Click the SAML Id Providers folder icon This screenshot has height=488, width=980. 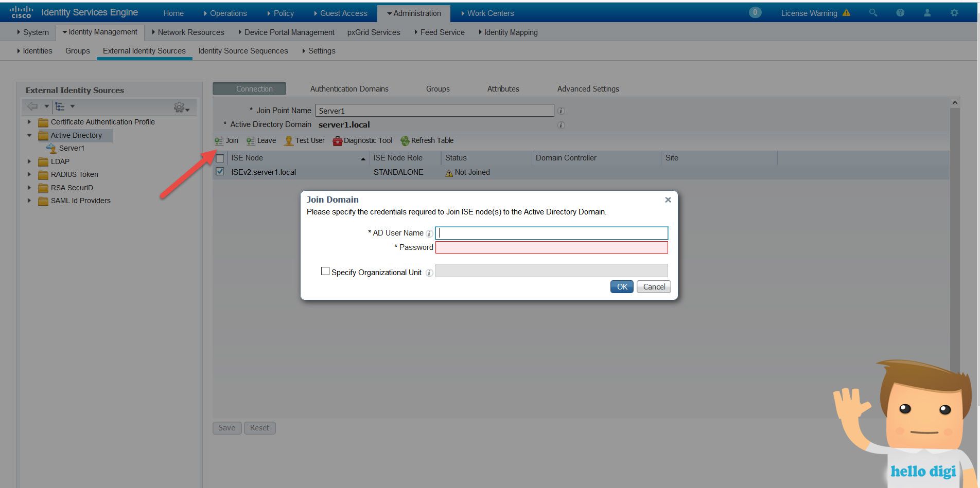43,201
